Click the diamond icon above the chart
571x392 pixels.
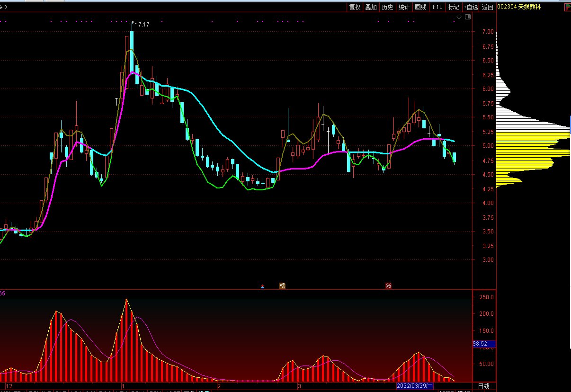[x=459, y=17]
